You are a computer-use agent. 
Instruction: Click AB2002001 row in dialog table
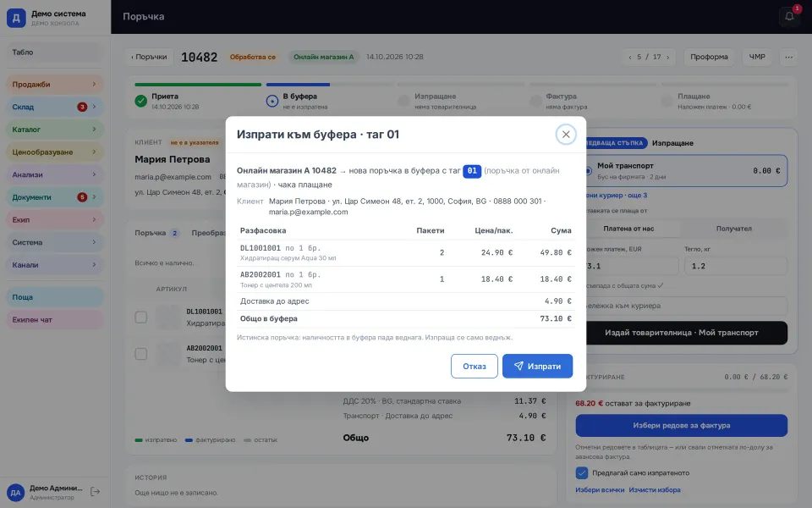(406, 279)
